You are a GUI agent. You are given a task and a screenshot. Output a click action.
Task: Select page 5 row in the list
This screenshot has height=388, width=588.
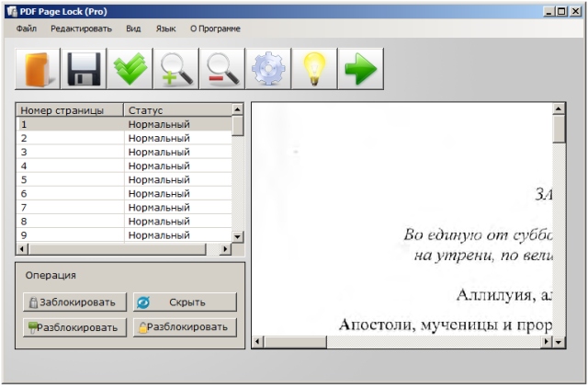pyautogui.click(x=124, y=179)
